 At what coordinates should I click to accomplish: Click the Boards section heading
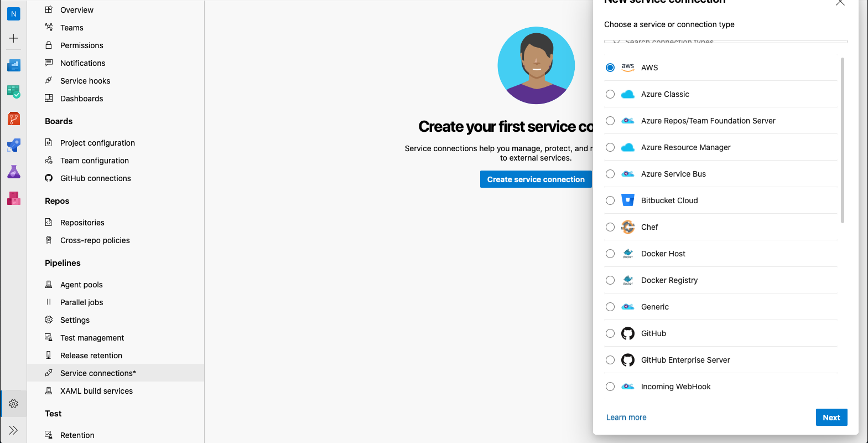[x=59, y=121]
